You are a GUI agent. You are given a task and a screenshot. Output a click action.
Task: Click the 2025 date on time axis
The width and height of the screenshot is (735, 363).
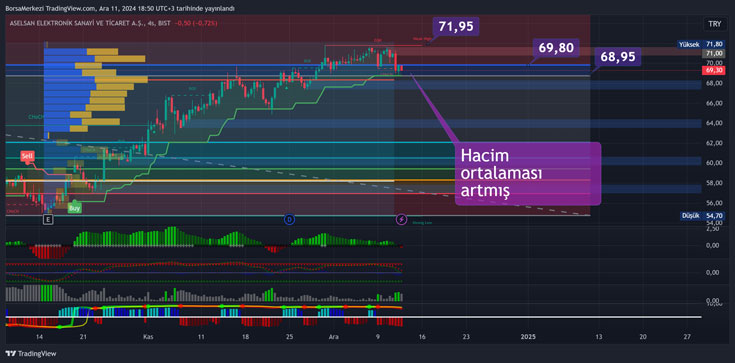528,337
